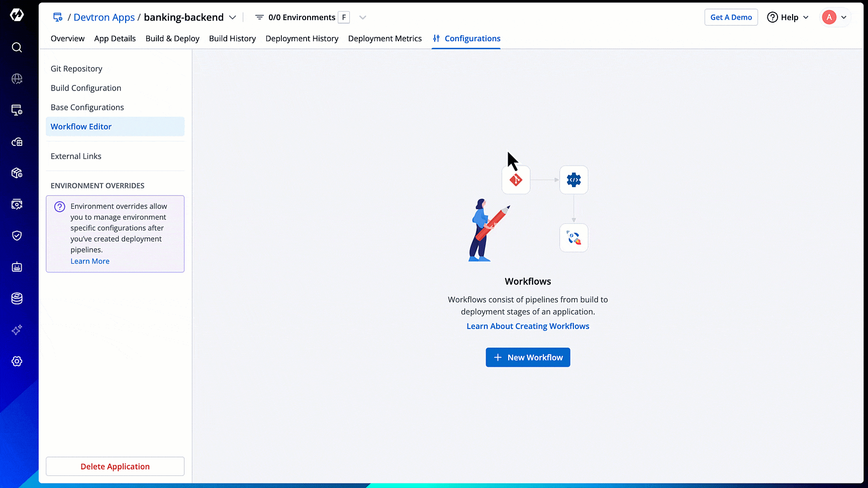868x488 pixels.
Task: Click the Get A Demo button
Action: coord(731,18)
